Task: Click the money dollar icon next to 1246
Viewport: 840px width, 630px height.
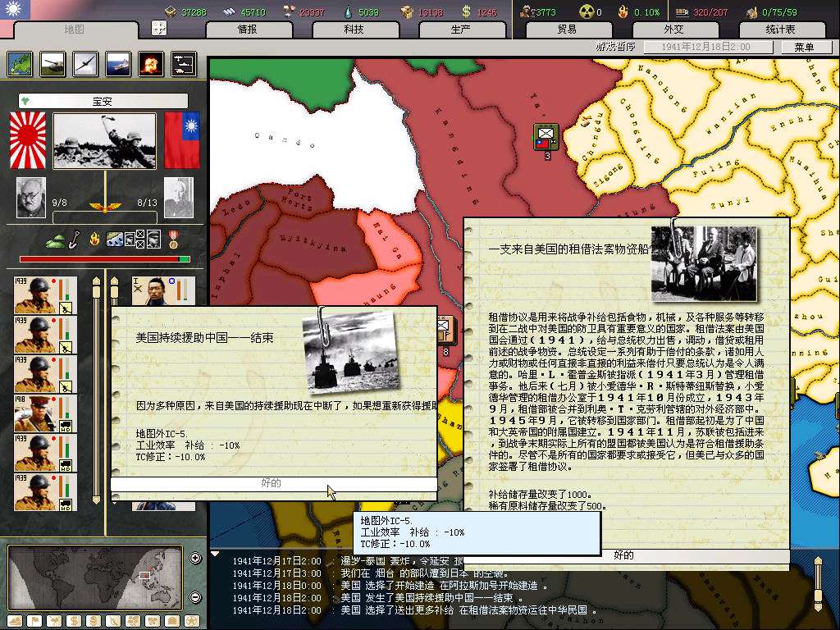Action: (x=466, y=11)
